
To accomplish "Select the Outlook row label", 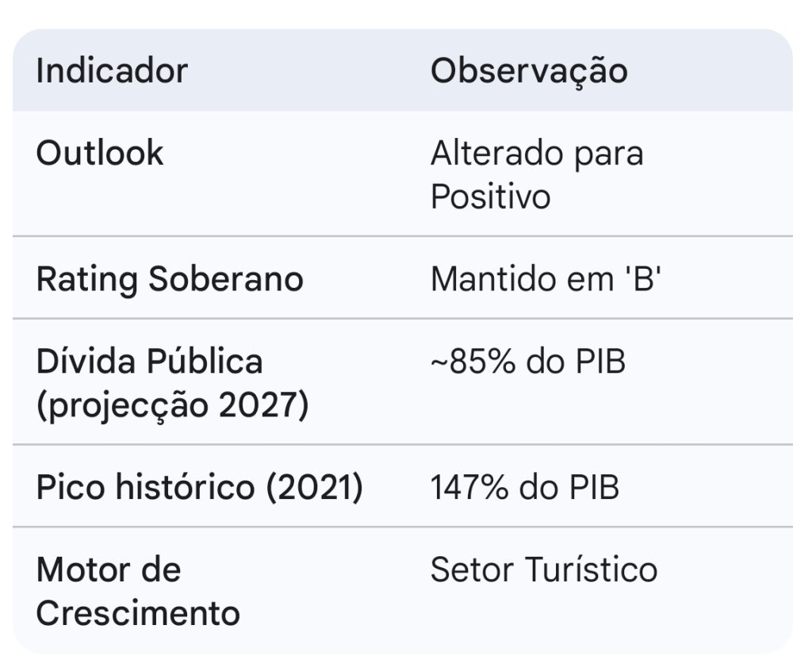I will pyautogui.click(x=100, y=153).
